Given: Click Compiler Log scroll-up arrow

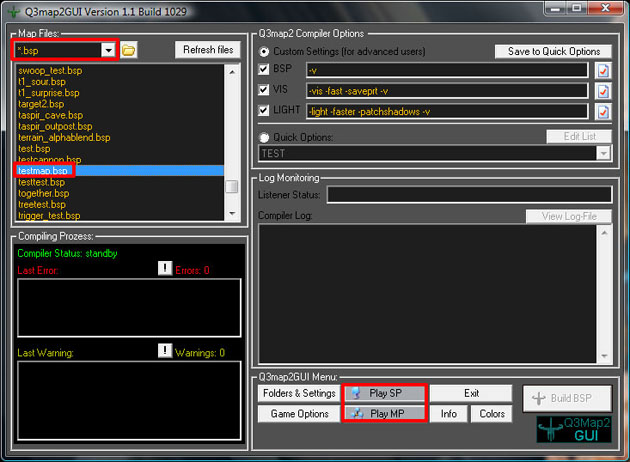Looking at the screenshot, I should tap(604, 233).
